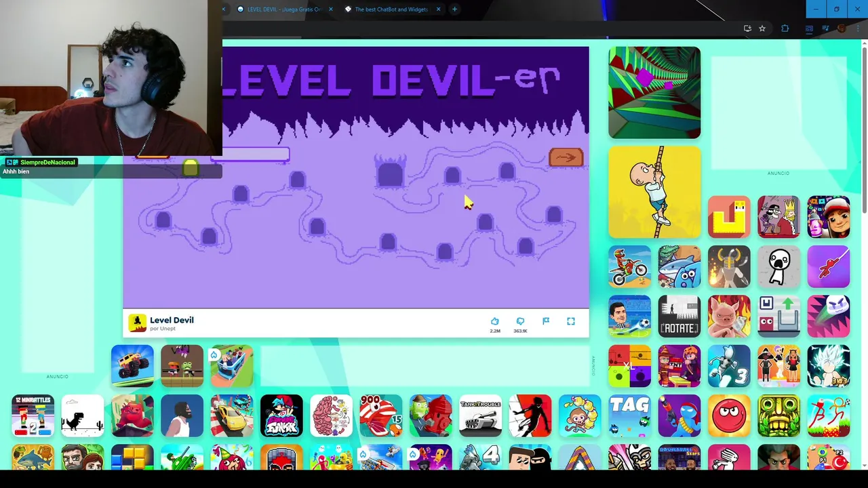Open the green tunnel game thumbnail
The width and height of the screenshot is (868, 488).
(654, 93)
